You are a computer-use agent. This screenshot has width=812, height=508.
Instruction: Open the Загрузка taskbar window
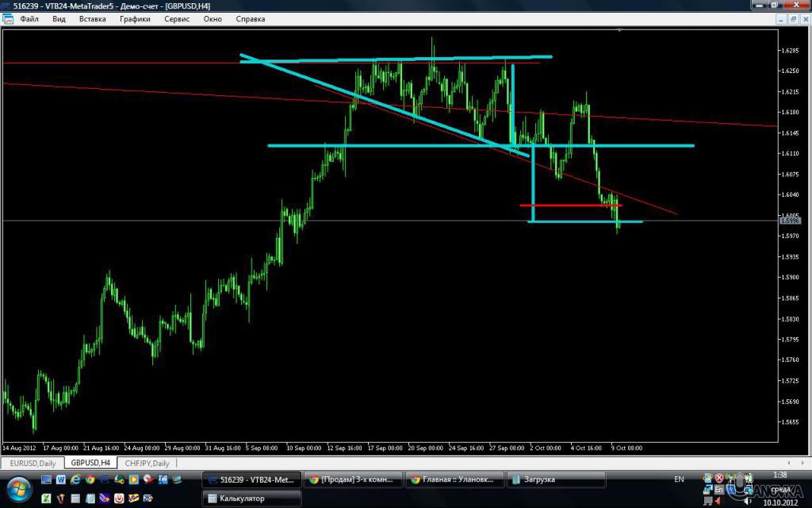[556, 479]
